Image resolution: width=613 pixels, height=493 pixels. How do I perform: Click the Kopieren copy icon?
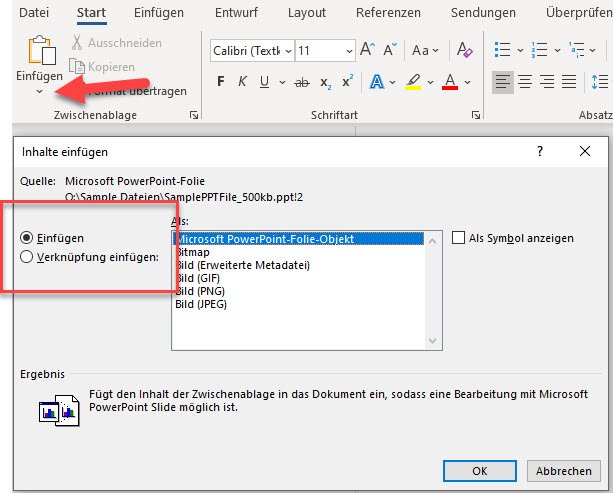(77, 66)
